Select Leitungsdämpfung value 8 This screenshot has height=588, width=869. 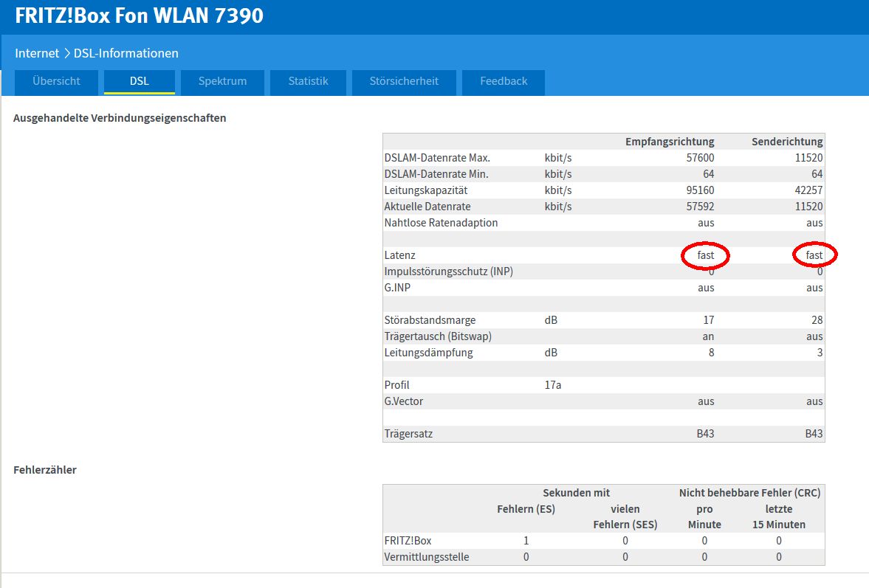tap(711, 353)
